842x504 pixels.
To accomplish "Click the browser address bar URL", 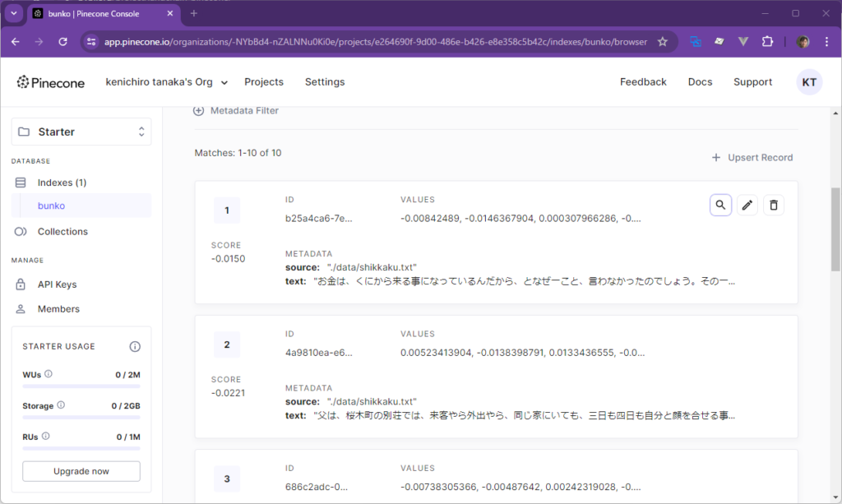I will [375, 42].
